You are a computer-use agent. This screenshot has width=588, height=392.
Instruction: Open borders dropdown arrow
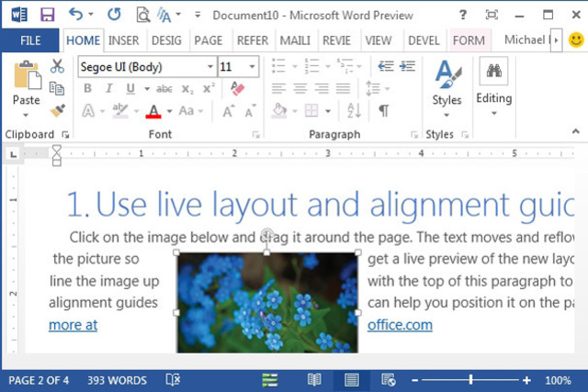[x=328, y=111]
